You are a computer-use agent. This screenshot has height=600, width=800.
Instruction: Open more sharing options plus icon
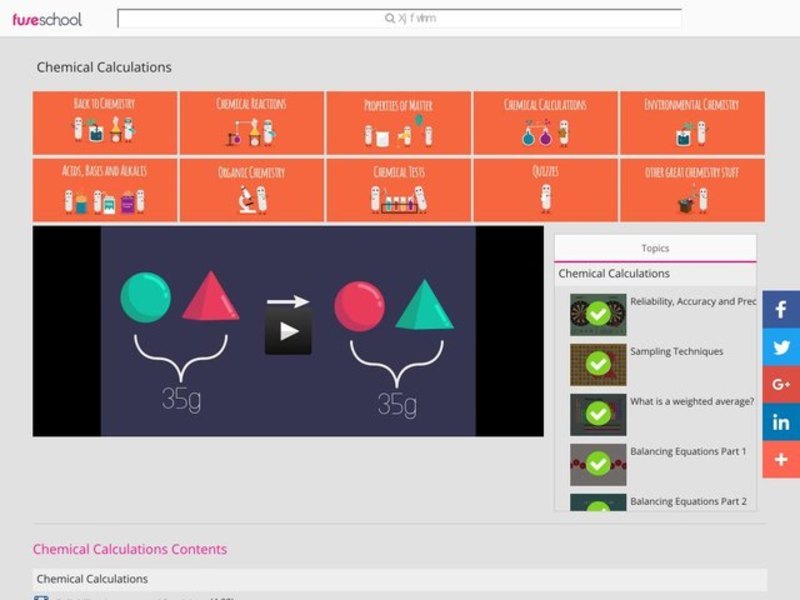click(781, 459)
